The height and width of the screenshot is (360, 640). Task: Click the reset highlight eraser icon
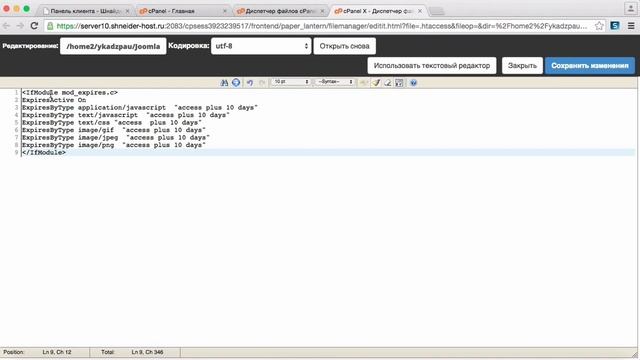tap(387, 82)
